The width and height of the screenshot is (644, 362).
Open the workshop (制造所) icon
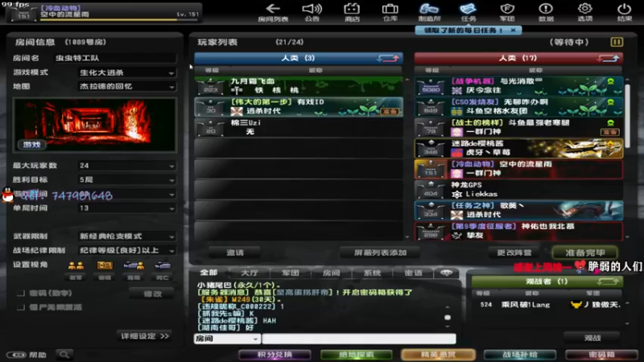tap(429, 12)
